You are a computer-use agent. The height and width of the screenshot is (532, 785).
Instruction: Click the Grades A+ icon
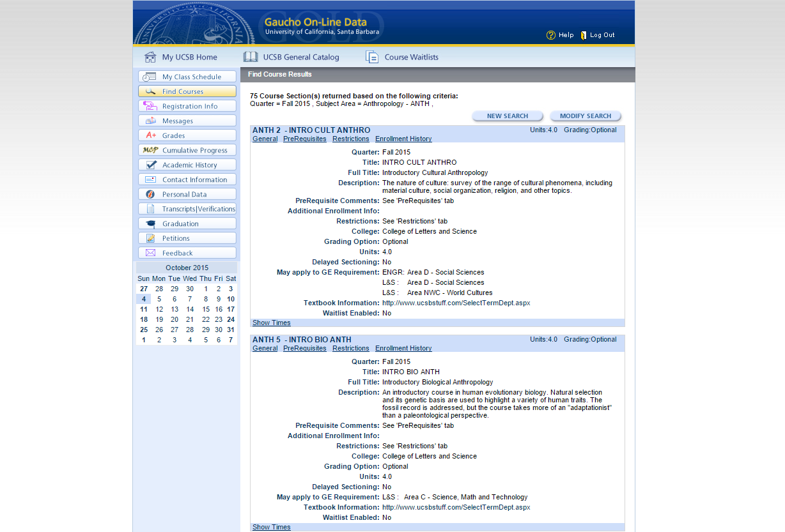(151, 135)
